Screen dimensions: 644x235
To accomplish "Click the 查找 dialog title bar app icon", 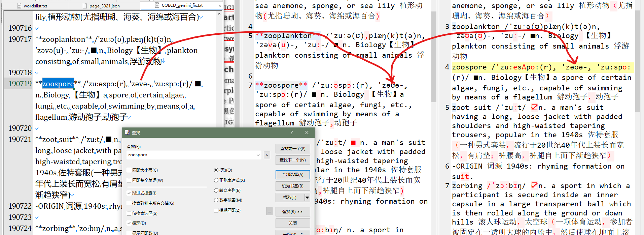I will (127, 133).
